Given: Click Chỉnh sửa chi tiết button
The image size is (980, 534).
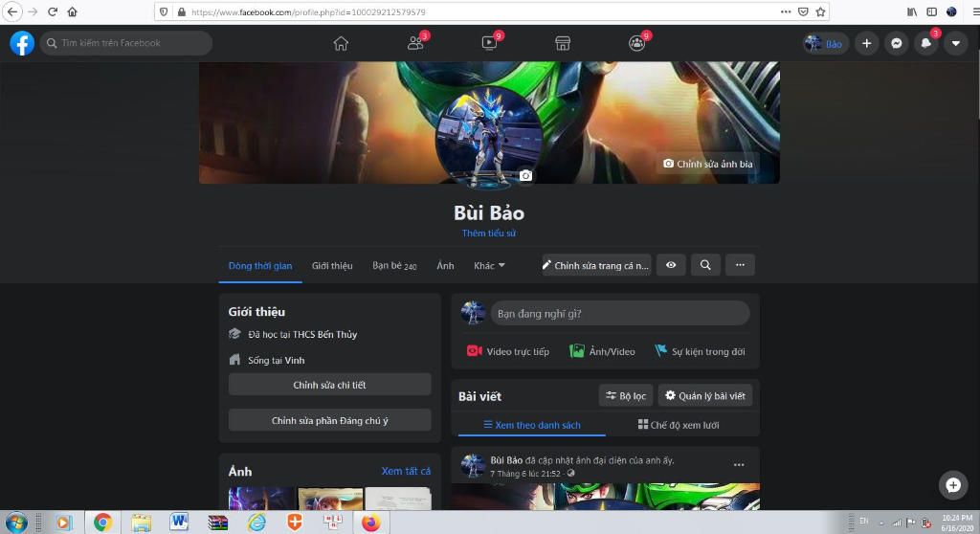Looking at the screenshot, I should coord(329,385).
